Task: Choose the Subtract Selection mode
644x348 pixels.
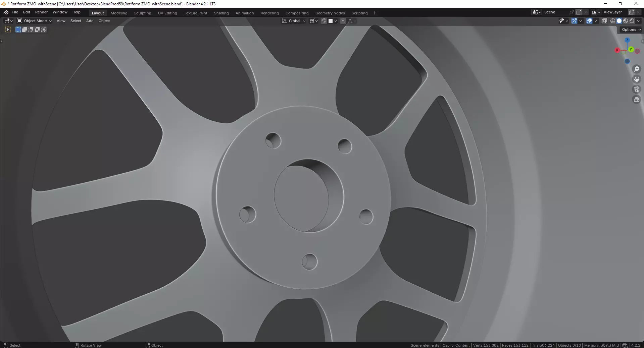Action: click(31, 30)
